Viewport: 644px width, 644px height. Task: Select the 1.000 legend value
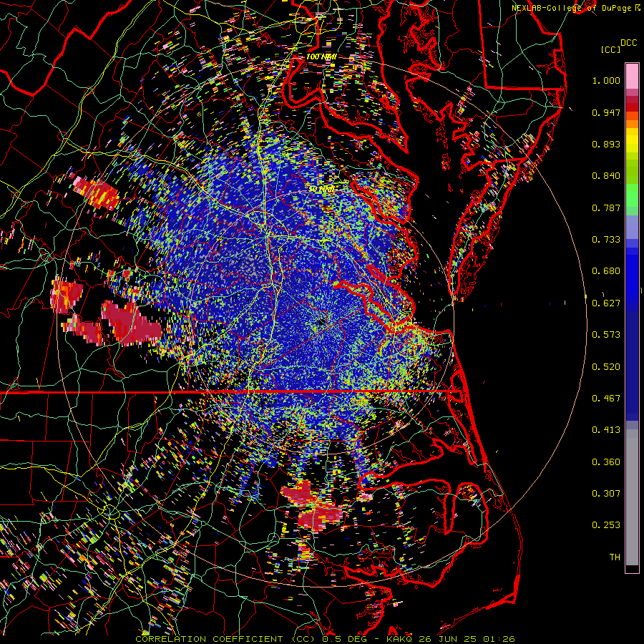[606, 80]
